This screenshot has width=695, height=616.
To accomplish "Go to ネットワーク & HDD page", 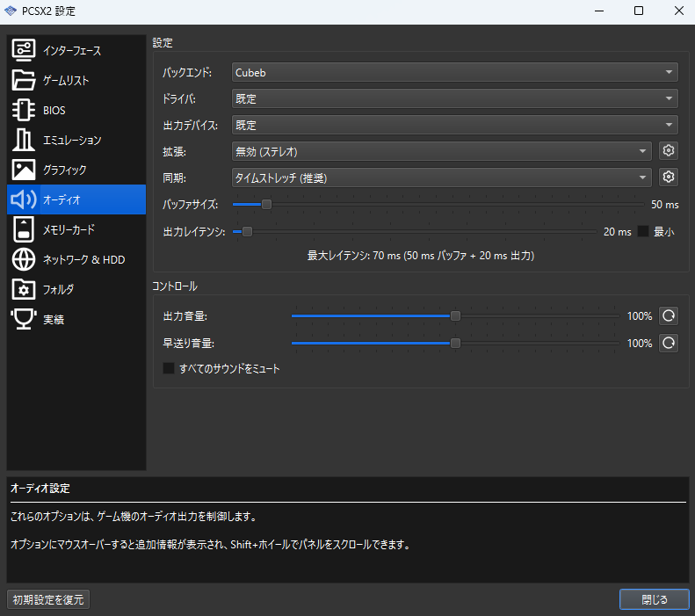I will tap(76, 260).
